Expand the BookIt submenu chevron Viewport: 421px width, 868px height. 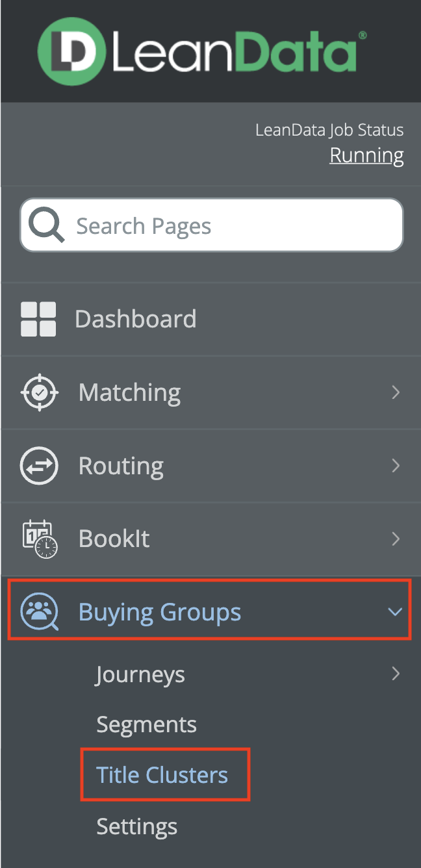(395, 539)
